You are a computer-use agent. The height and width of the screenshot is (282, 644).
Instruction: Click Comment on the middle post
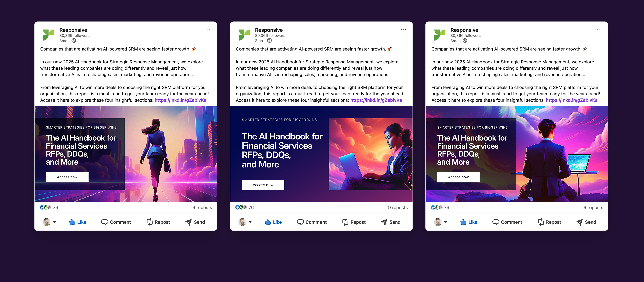coord(311,222)
